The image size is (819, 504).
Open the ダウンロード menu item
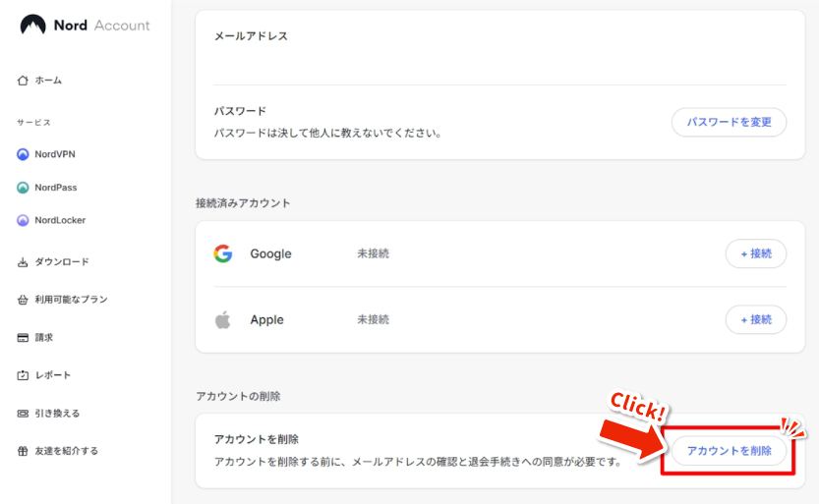coord(62,262)
